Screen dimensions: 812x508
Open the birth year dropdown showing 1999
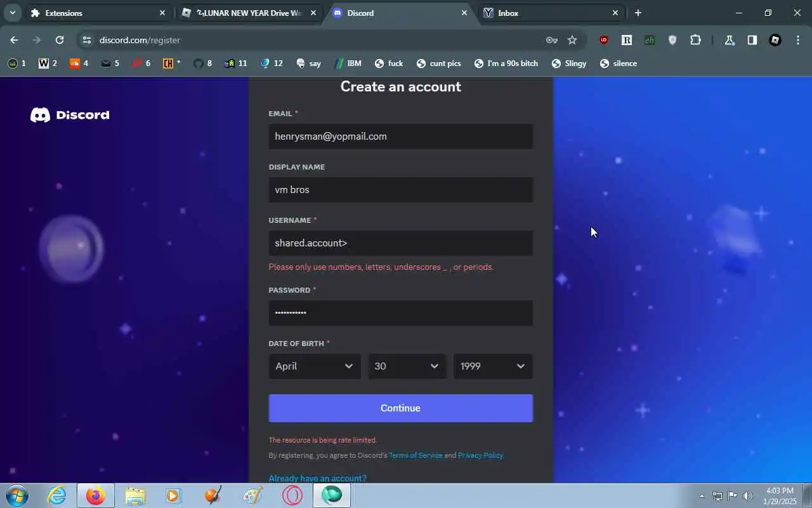click(493, 366)
